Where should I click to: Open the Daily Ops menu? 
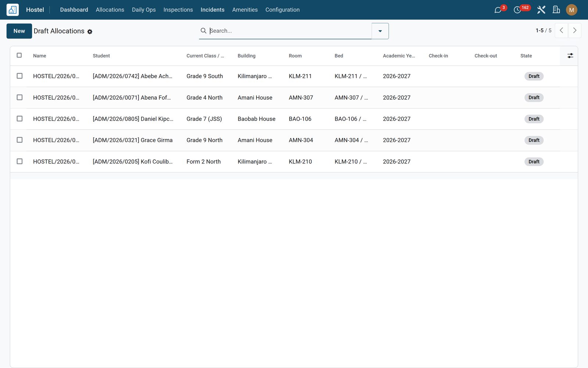[x=144, y=10]
